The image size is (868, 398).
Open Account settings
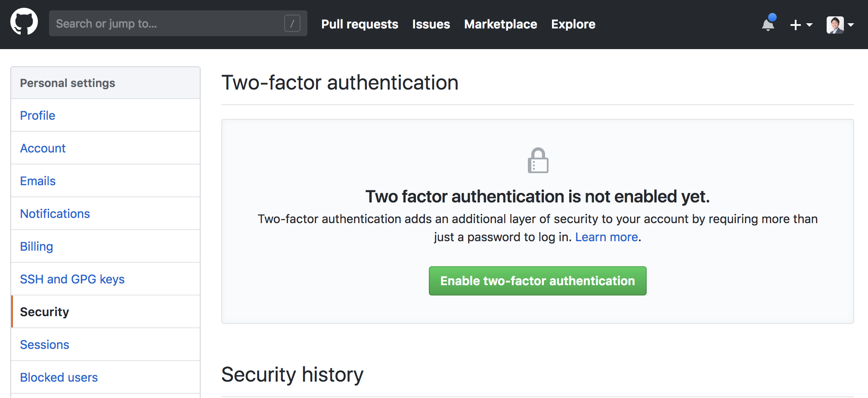point(43,148)
